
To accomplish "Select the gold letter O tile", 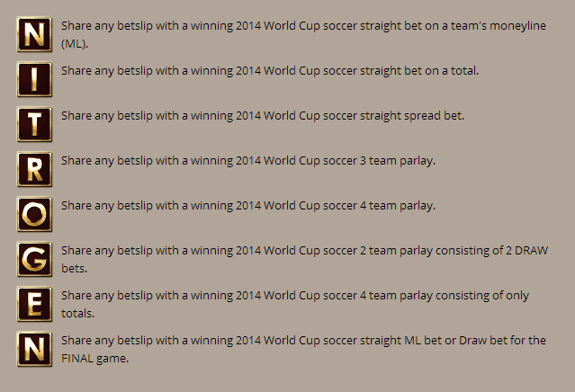I will click(34, 214).
